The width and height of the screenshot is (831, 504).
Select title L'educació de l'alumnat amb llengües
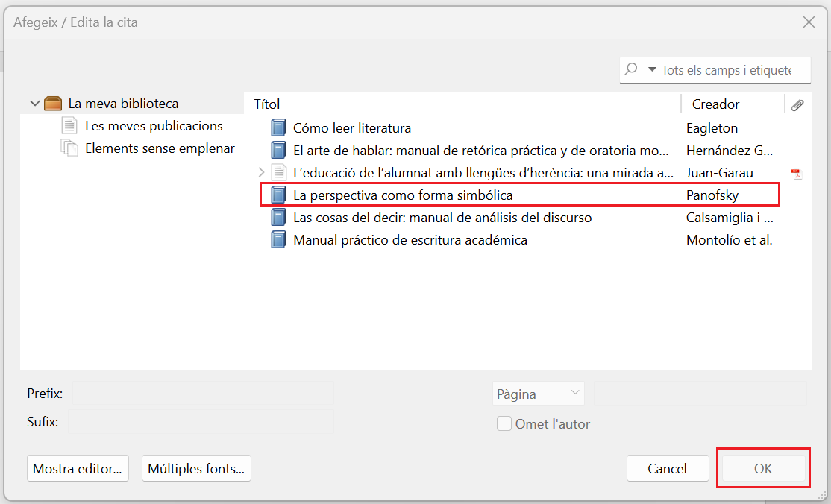click(x=483, y=173)
